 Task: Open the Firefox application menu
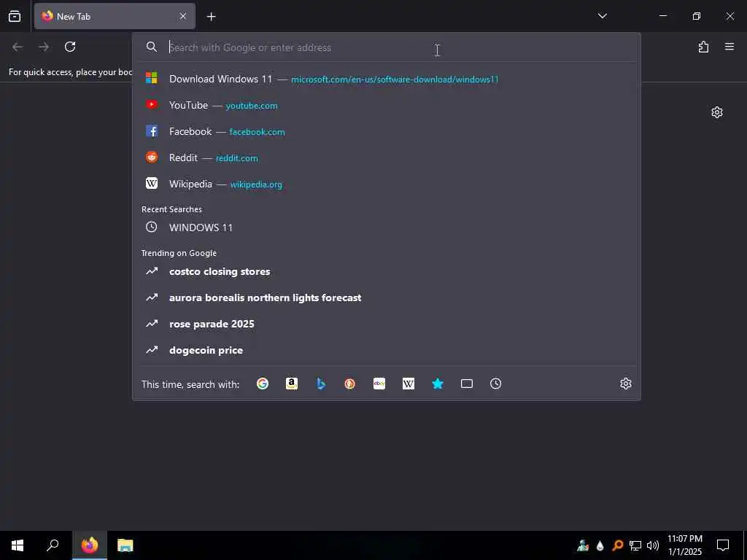coord(729,47)
